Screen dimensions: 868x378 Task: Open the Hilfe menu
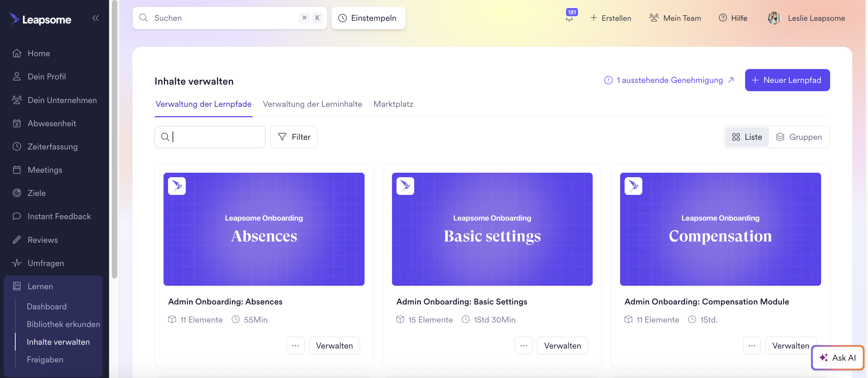click(733, 18)
